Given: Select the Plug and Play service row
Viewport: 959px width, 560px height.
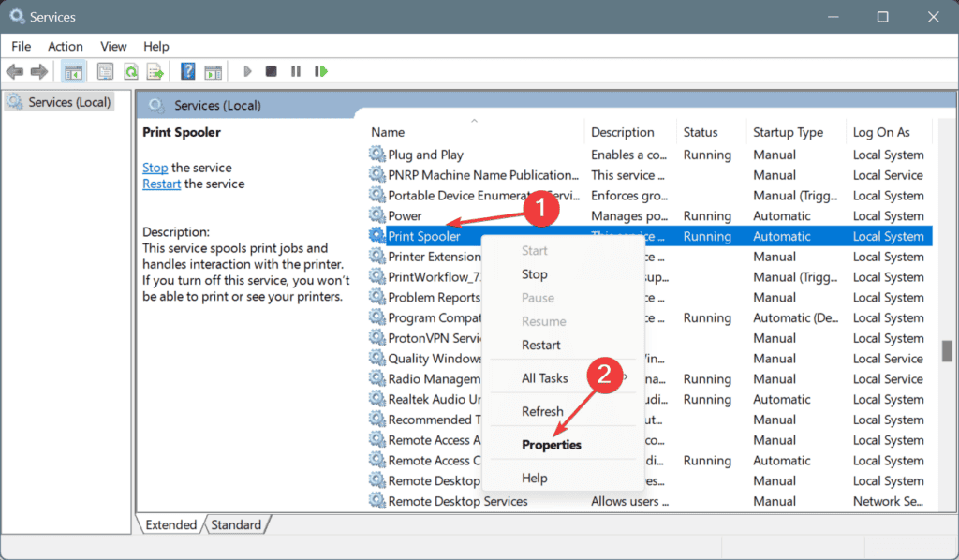Looking at the screenshot, I should tap(650, 155).
